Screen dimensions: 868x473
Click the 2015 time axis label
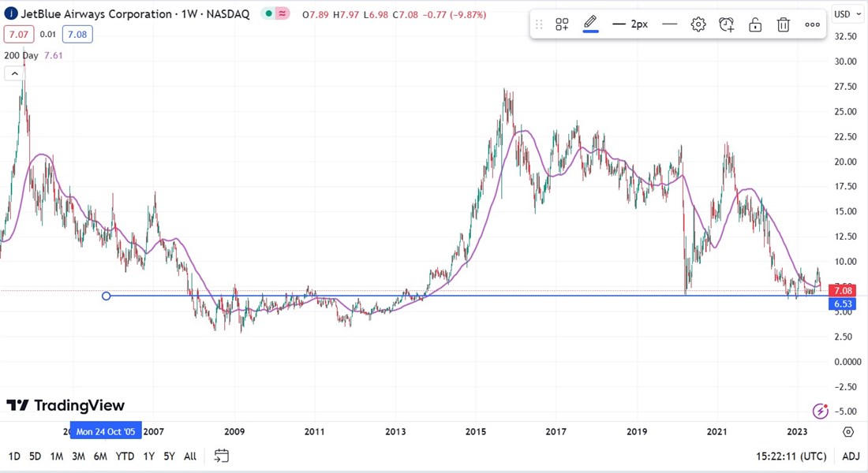tap(476, 431)
